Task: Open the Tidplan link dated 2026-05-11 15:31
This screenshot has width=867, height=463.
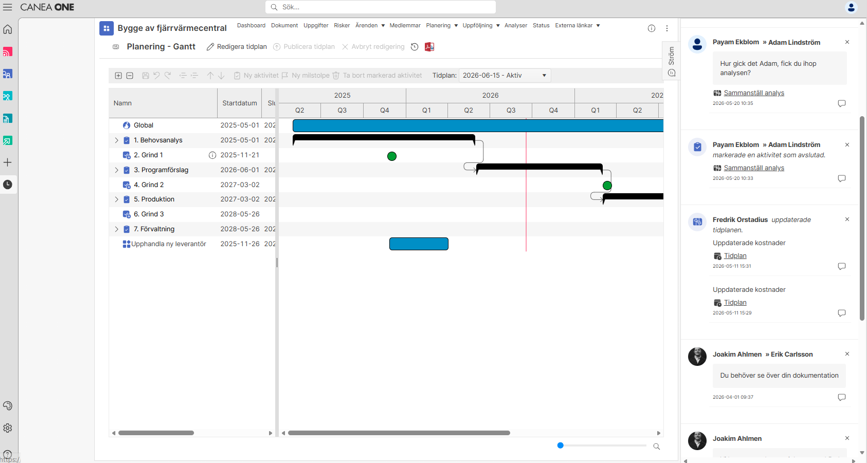Action: coord(735,256)
